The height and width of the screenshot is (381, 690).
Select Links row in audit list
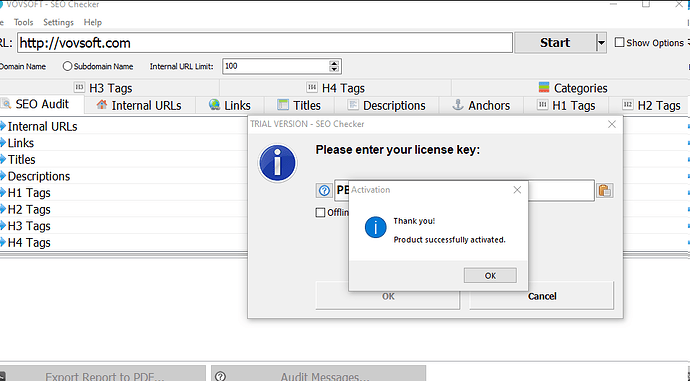coord(124,143)
